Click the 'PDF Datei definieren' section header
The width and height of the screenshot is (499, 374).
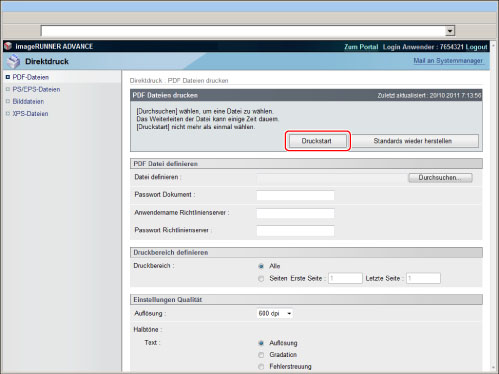[306, 164]
